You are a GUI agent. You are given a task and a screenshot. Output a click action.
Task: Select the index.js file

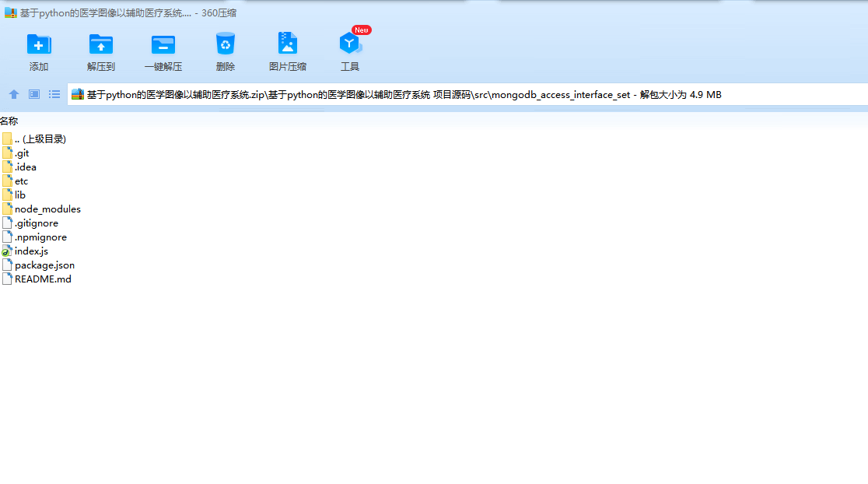coord(26,251)
